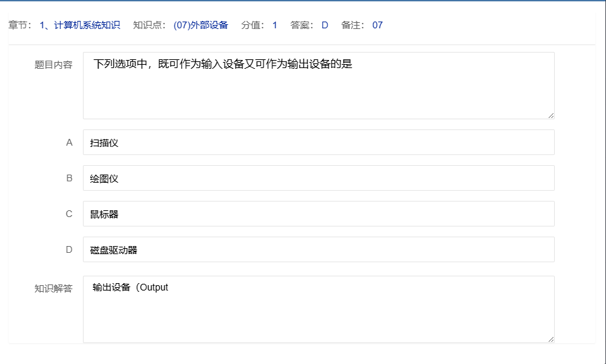Image resolution: width=606 pixels, height=364 pixels.
Task: Click the B option label
Action: 69,178
